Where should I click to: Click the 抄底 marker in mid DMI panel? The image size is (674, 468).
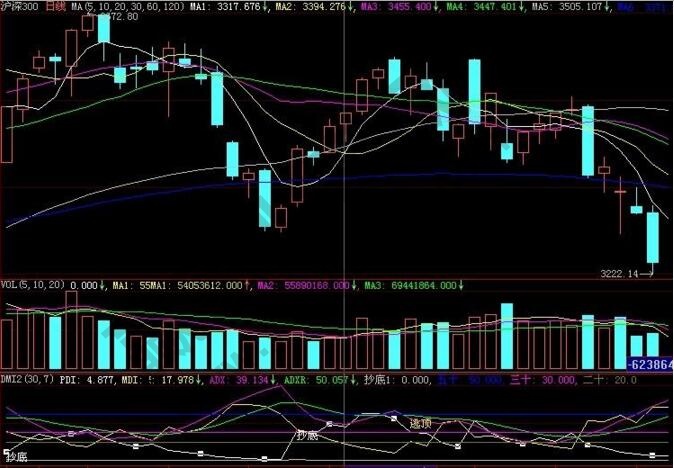307,436
